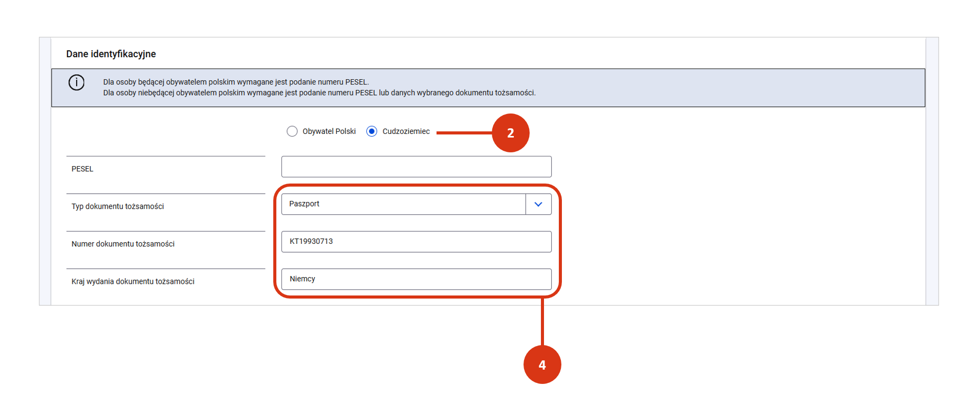Click the blue chevron arrow beside Paszport

pos(538,204)
